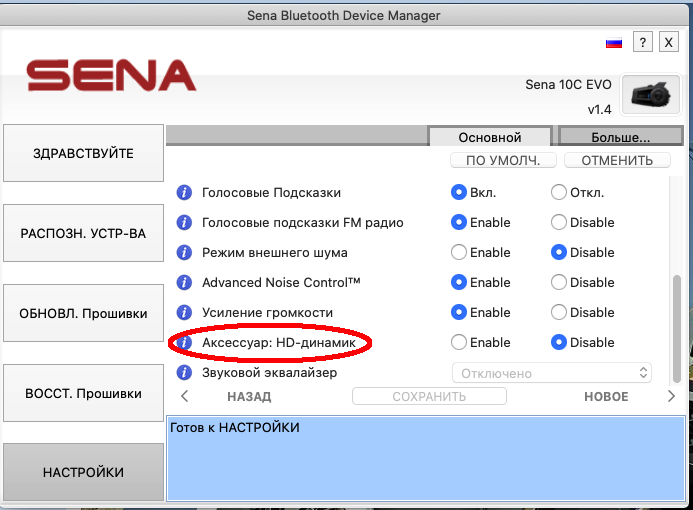
Task: Open the Звуковой эквалайзер dropdown
Action: point(552,373)
